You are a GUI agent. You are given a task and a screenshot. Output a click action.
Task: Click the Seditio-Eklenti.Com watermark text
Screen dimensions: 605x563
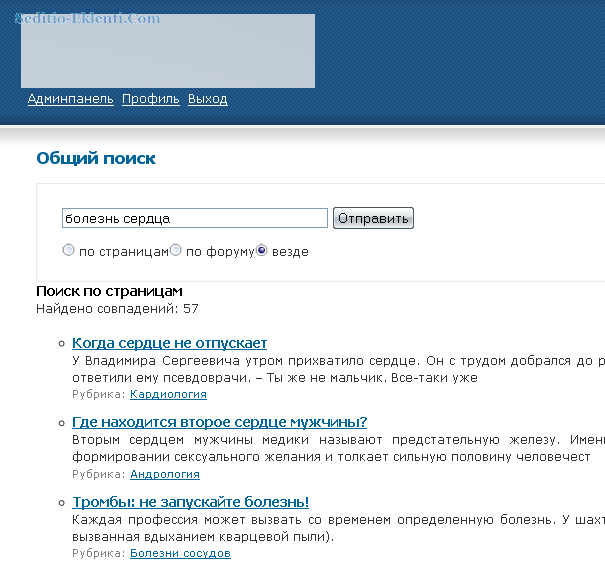click(87, 19)
